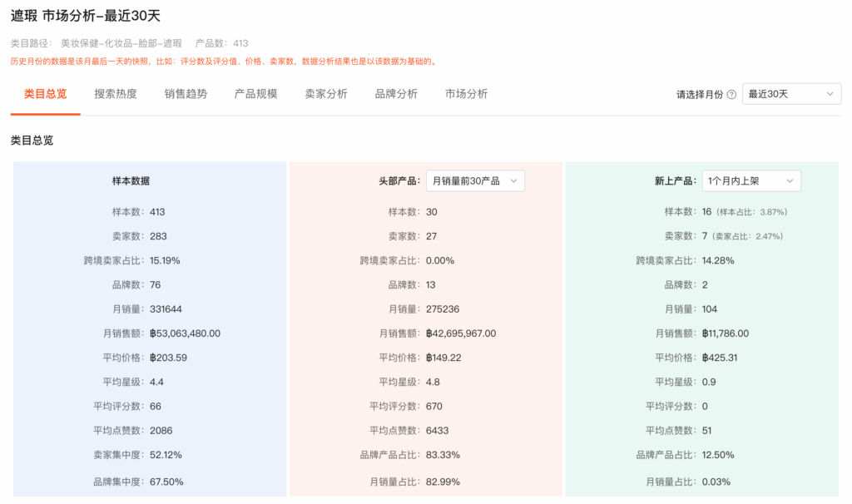Click brand concentration value 67.50%
The height and width of the screenshot is (504, 852).
tap(166, 482)
